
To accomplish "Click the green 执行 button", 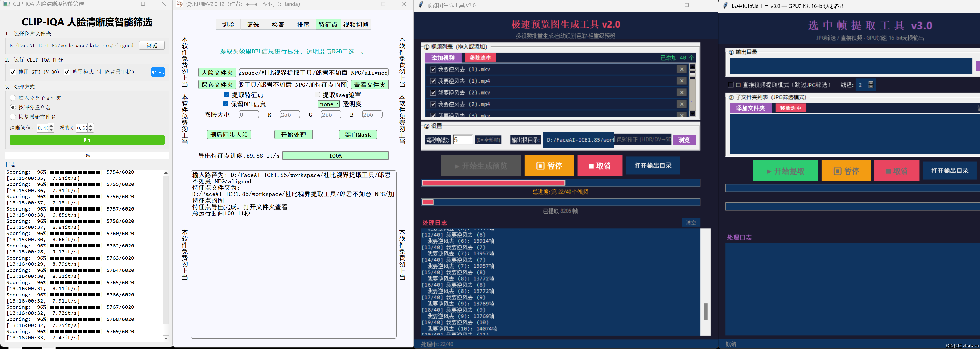I will coord(87,140).
